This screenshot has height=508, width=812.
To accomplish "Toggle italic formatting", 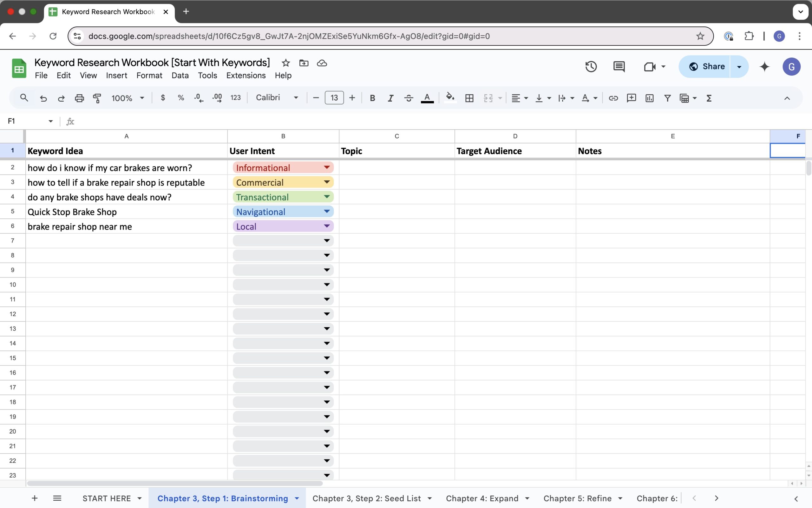I will (390, 98).
